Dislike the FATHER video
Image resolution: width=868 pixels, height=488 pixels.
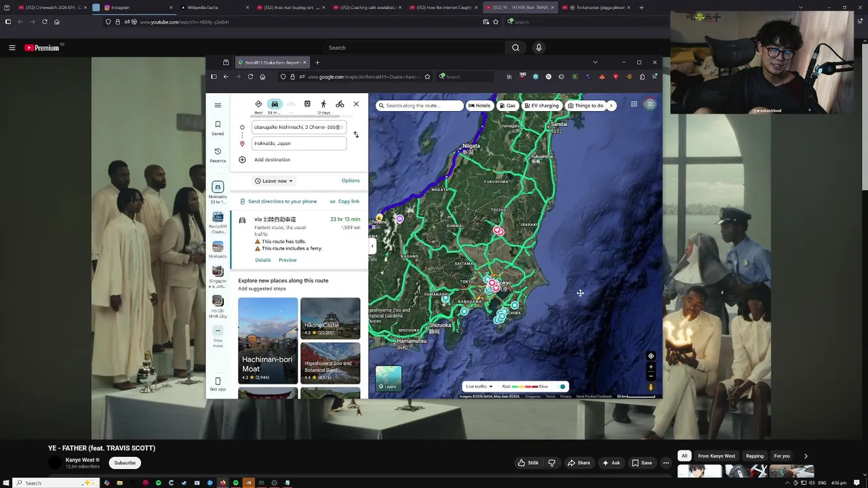pos(551,463)
